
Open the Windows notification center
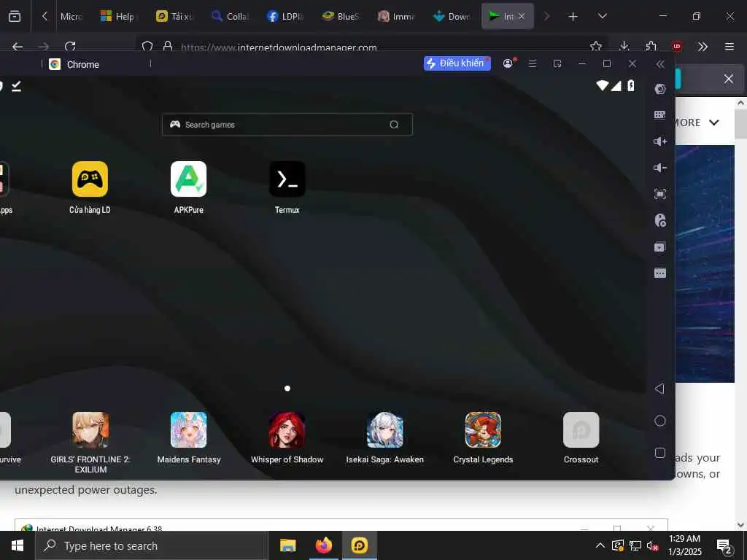(724, 546)
